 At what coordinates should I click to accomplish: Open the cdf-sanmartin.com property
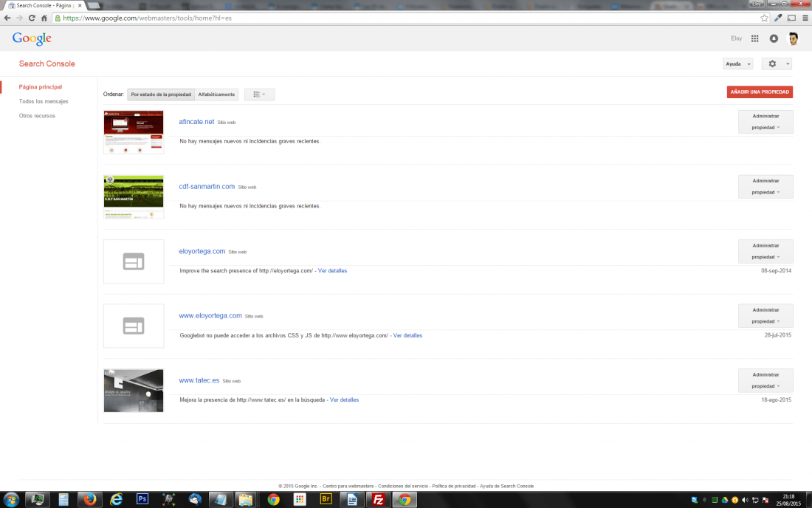207,186
